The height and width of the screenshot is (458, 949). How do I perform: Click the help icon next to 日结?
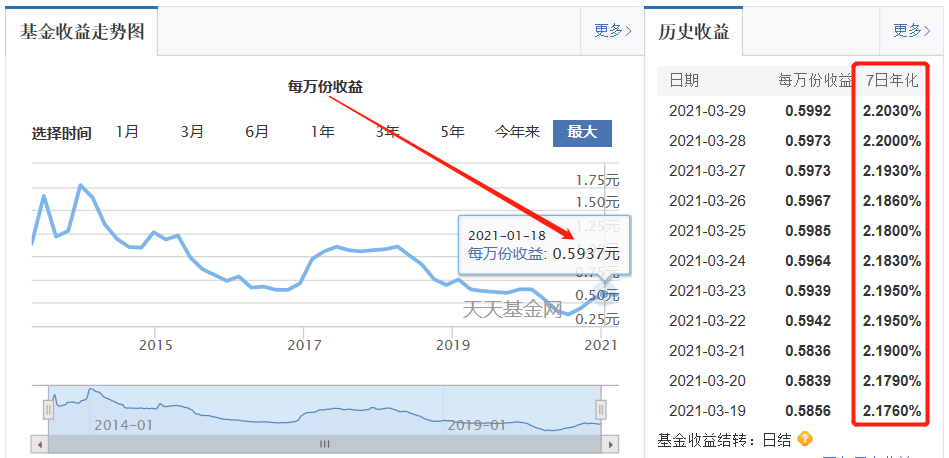805,439
